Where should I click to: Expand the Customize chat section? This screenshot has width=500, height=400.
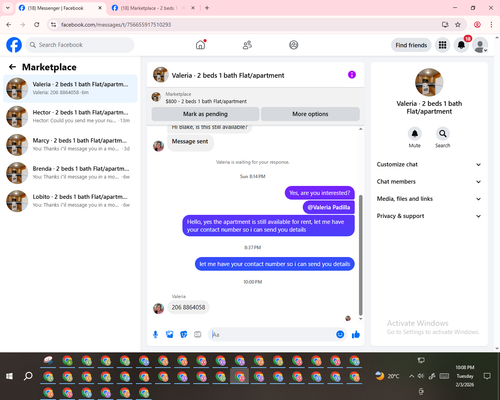tap(429, 164)
